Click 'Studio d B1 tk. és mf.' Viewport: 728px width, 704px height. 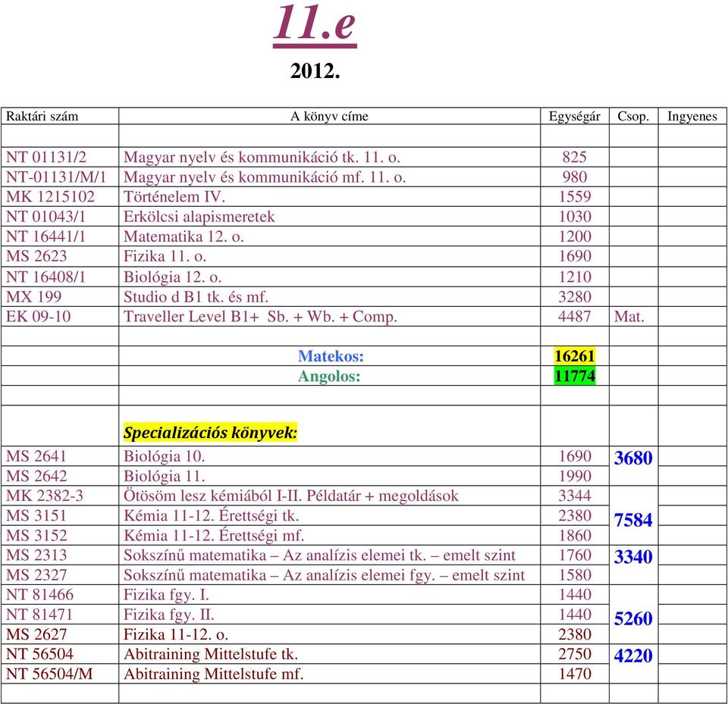click(196, 297)
